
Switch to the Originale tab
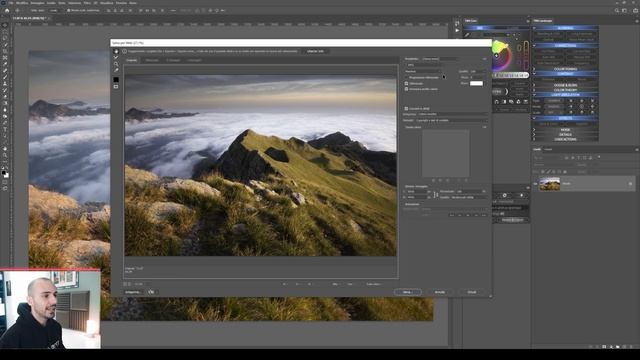coord(131,60)
